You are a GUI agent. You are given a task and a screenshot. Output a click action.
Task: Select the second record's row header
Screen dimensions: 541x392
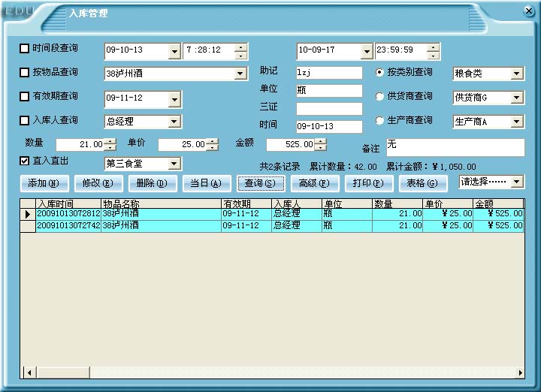tap(28, 226)
